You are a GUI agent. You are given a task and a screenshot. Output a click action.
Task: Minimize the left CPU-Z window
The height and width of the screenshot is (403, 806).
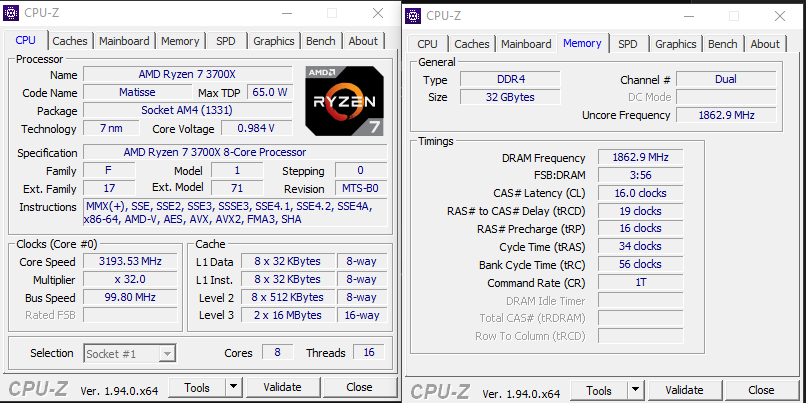(x=286, y=13)
